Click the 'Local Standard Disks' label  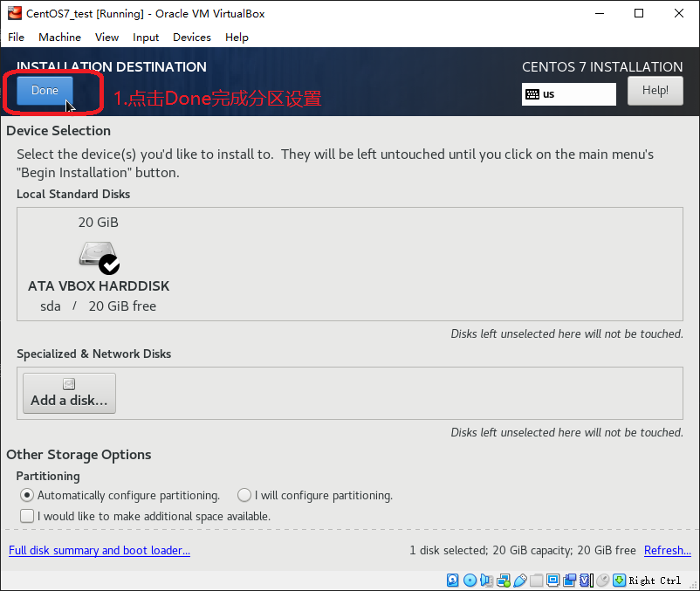[73, 194]
